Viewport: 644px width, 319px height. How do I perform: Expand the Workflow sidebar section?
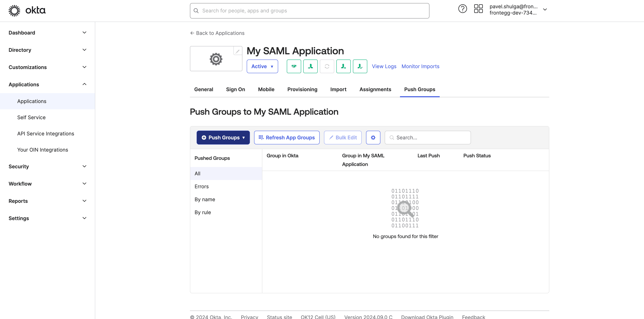pos(47,184)
